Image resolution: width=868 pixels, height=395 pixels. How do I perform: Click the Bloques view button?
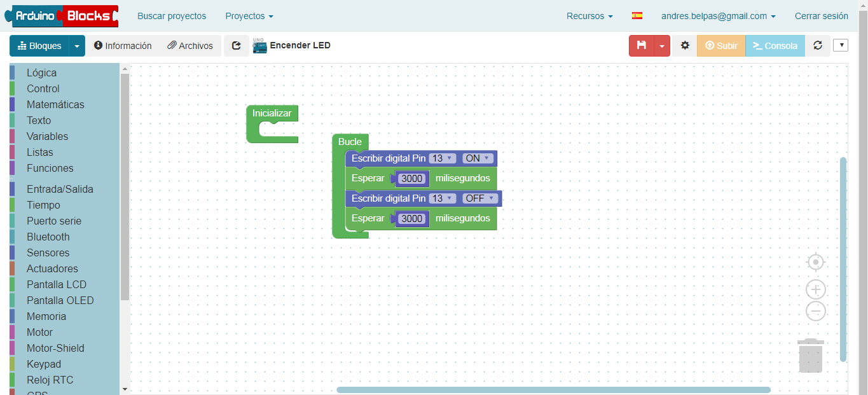click(39, 46)
